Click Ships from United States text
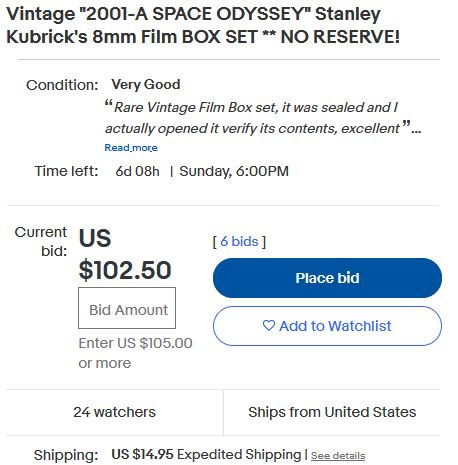This screenshot has width=458, height=465. (332, 412)
